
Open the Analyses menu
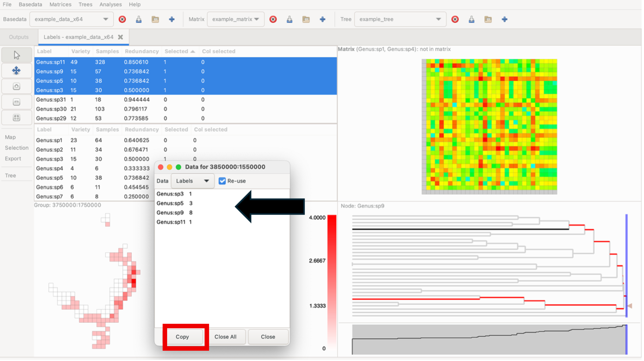click(x=110, y=4)
